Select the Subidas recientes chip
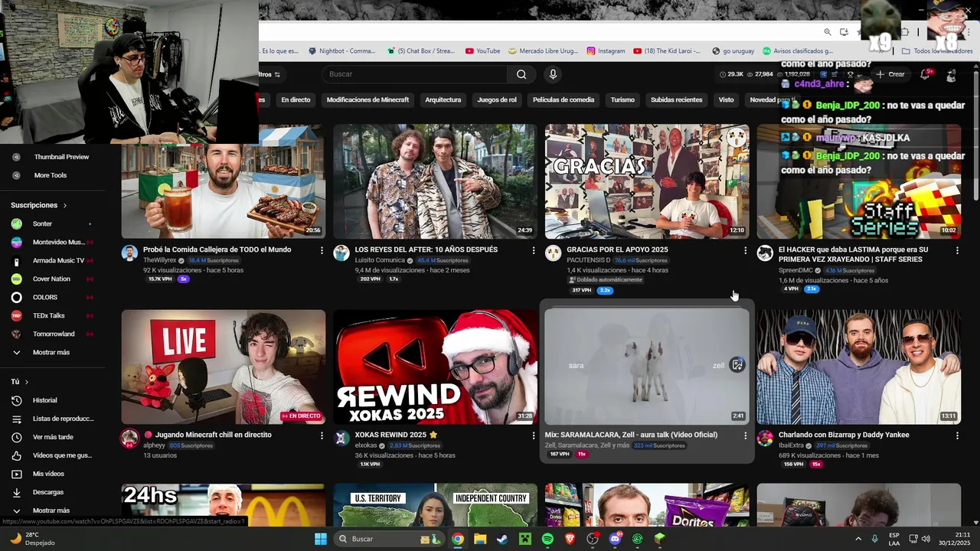This screenshot has width=980, height=551. point(677,99)
